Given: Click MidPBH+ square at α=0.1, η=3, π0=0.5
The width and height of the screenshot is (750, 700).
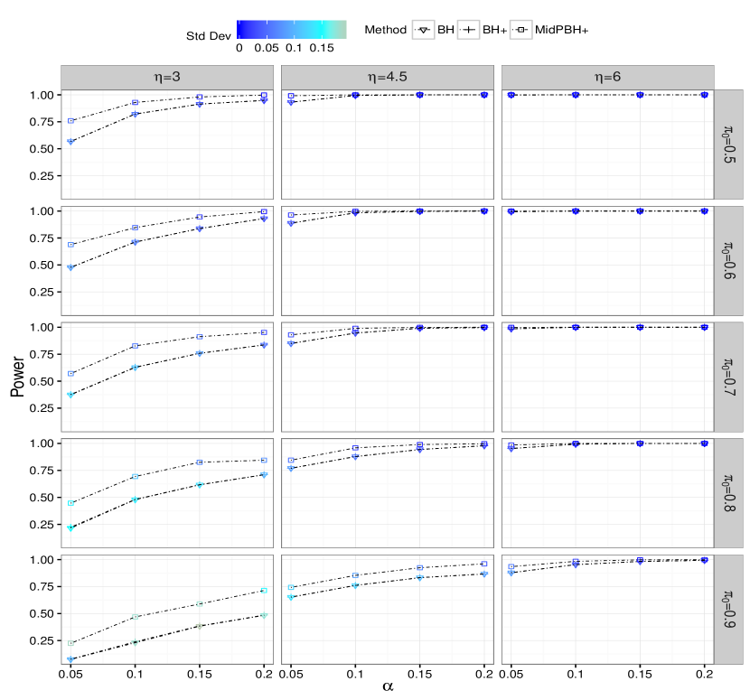Looking at the screenshot, I should tap(135, 102).
